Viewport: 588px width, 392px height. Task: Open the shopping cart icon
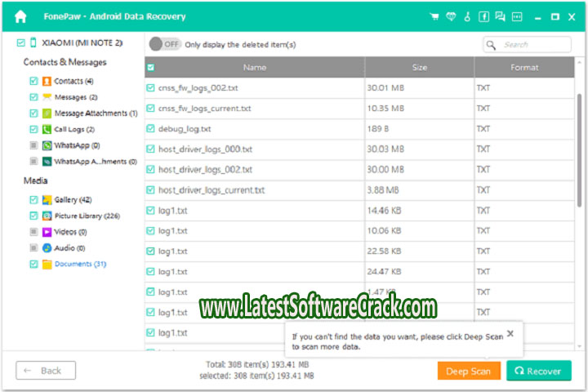(434, 16)
